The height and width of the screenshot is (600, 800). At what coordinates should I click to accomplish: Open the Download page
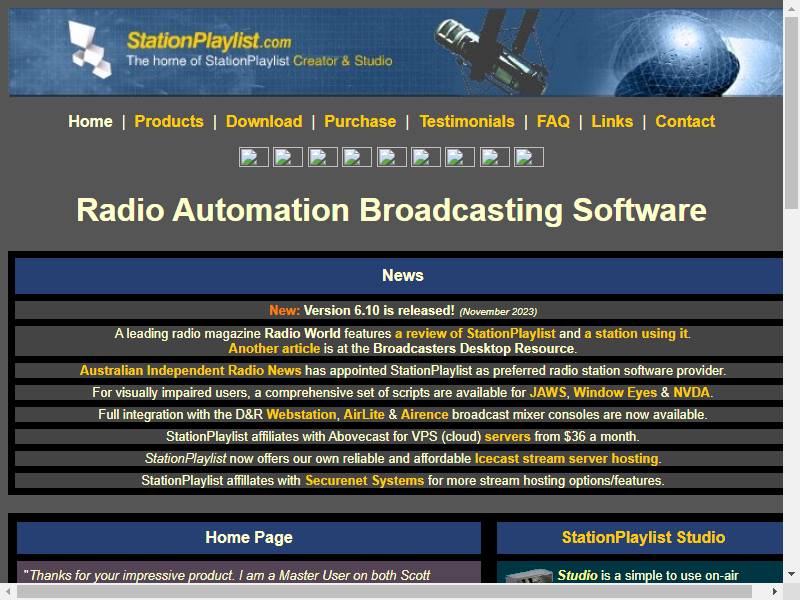coord(264,121)
